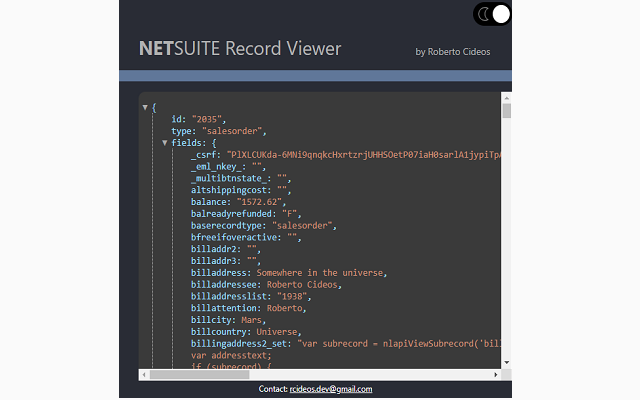Screen dimensions: 640x400
Task: Click the vertical scrollbar down arrow
Action: [507, 362]
